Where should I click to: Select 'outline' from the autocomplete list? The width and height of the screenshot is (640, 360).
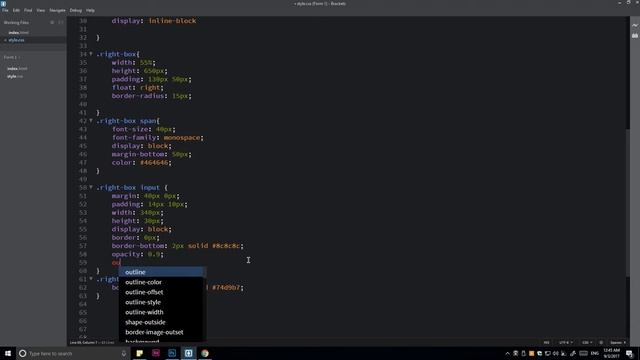(162, 272)
